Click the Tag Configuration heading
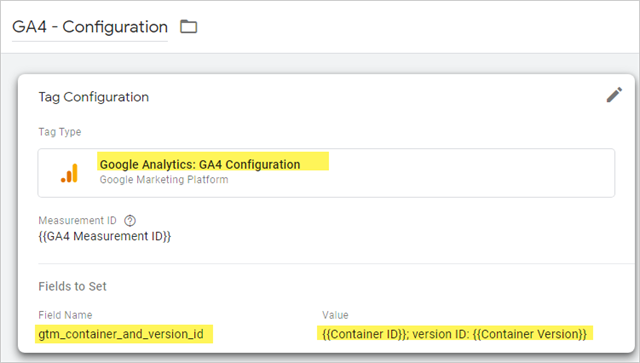 click(93, 97)
